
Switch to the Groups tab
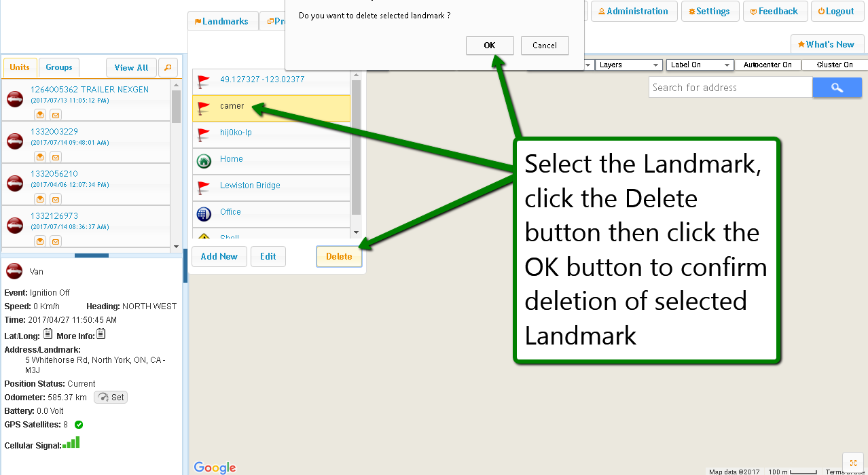59,67
